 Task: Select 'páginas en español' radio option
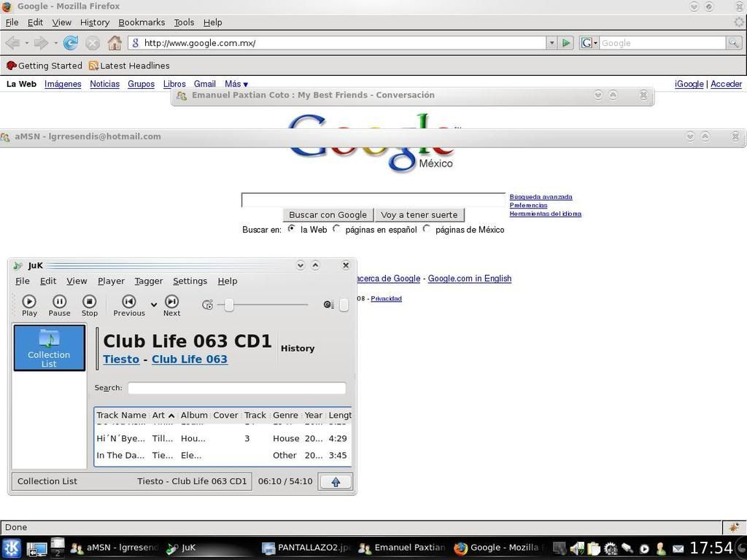click(x=336, y=228)
